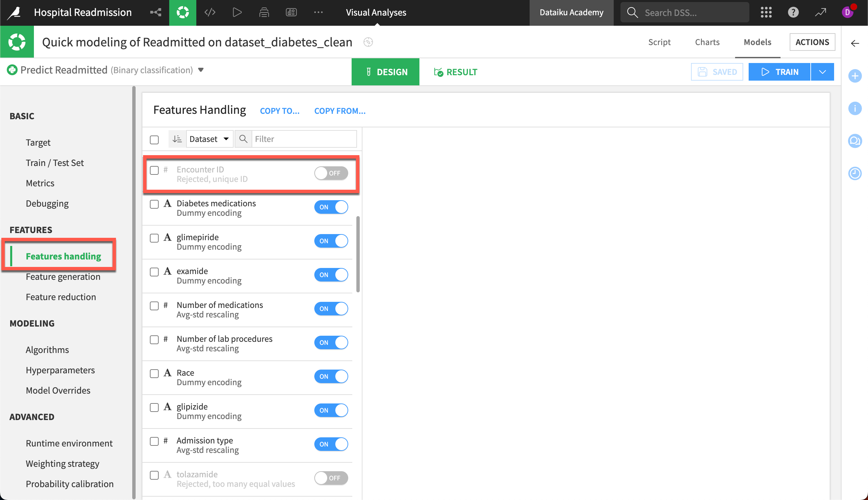Screen dimensions: 868x500
Task: Toggle OFF the tolazamide feature
Action: click(x=331, y=477)
